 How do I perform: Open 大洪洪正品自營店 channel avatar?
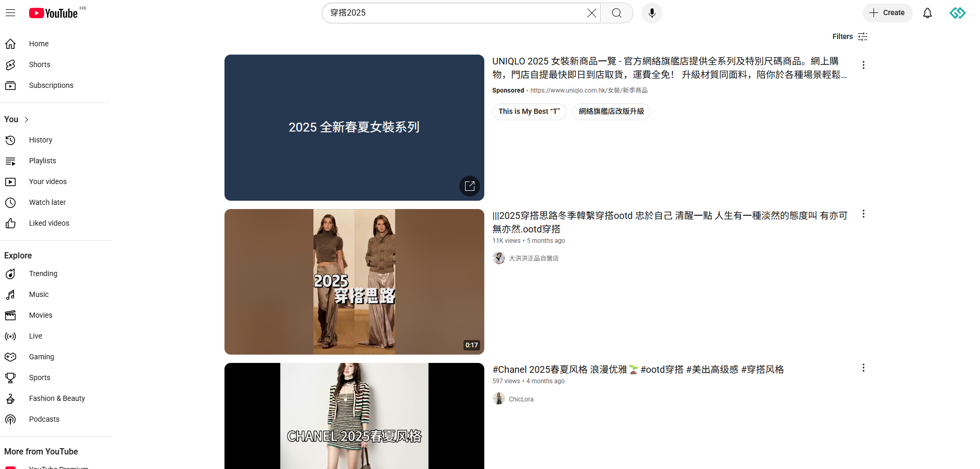pos(499,258)
